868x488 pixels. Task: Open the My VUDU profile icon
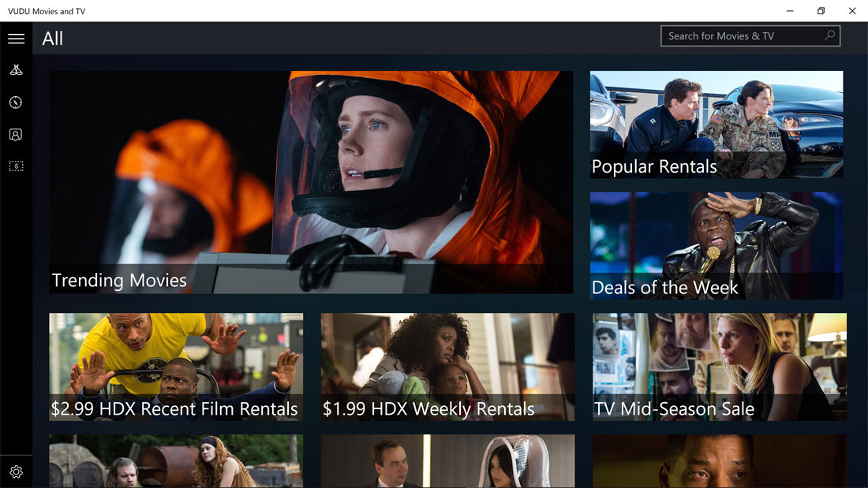point(16,135)
